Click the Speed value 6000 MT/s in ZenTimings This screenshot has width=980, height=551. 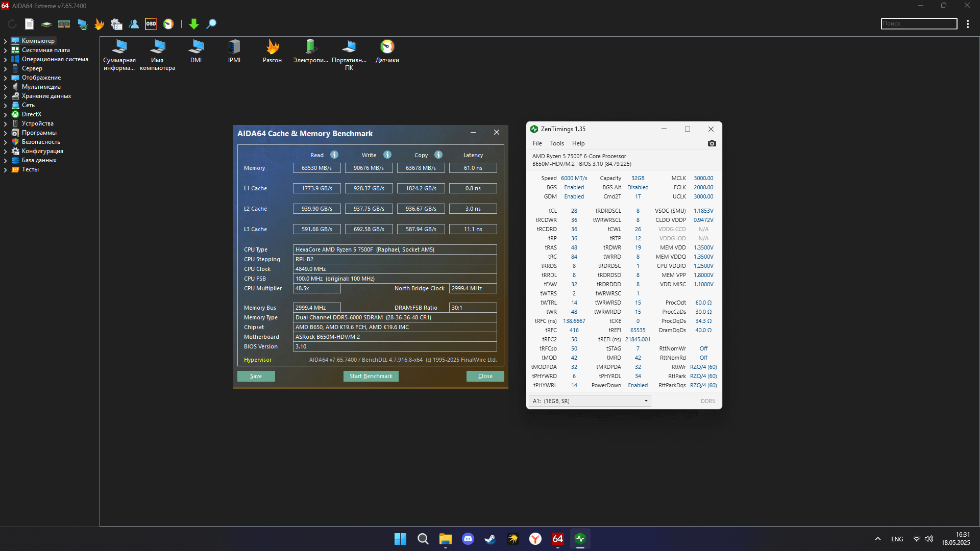[x=574, y=178]
